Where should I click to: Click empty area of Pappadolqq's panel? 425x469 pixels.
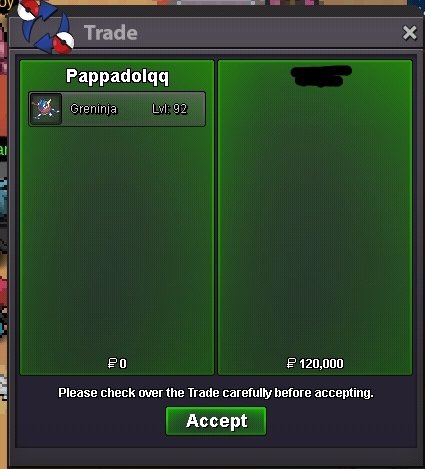pyautogui.click(x=117, y=240)
